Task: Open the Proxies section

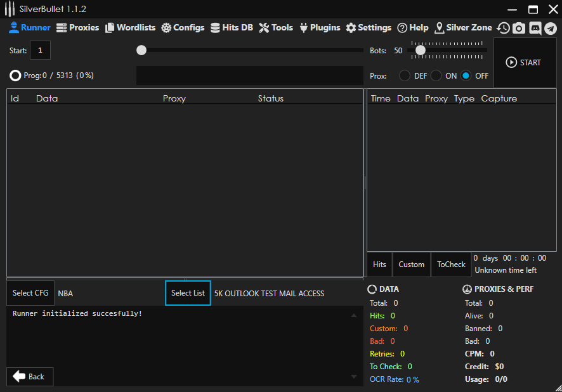Action: pos(78,28)
